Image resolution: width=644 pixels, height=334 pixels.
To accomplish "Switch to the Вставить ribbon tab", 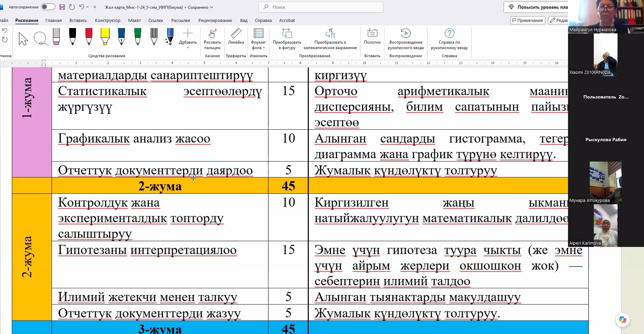I will click(78, 20).
